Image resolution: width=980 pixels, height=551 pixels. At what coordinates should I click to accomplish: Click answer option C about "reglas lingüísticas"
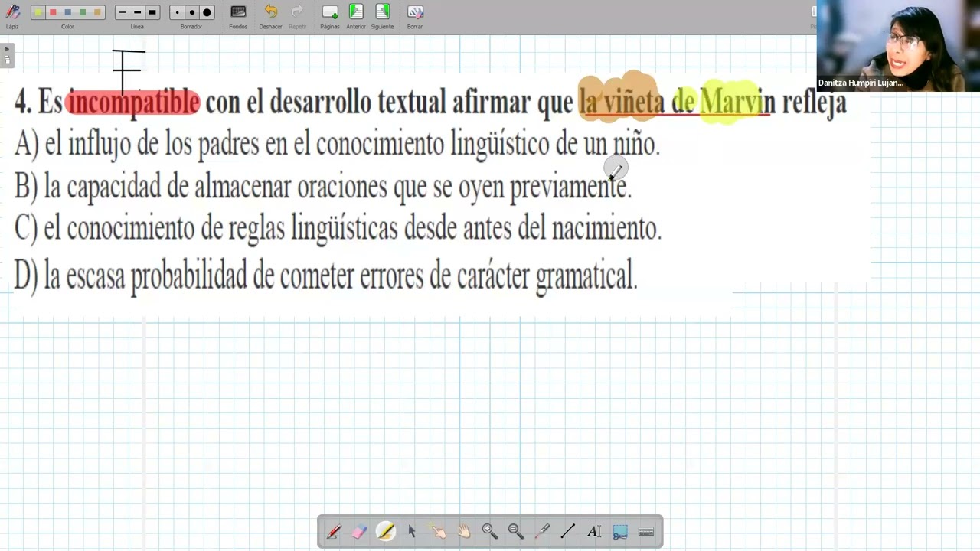338,228
